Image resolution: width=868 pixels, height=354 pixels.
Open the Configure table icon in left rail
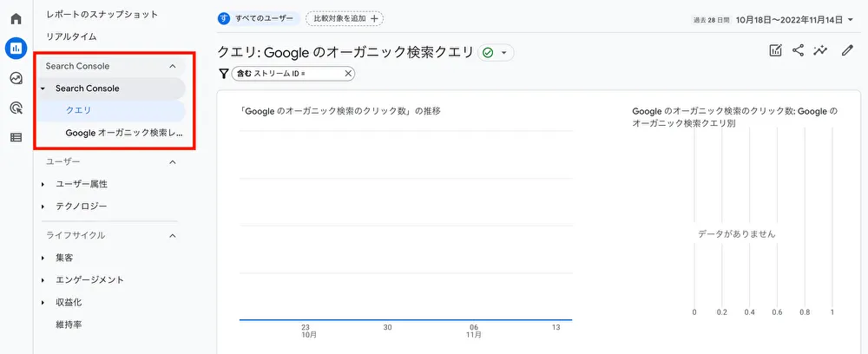pos(16,137)
